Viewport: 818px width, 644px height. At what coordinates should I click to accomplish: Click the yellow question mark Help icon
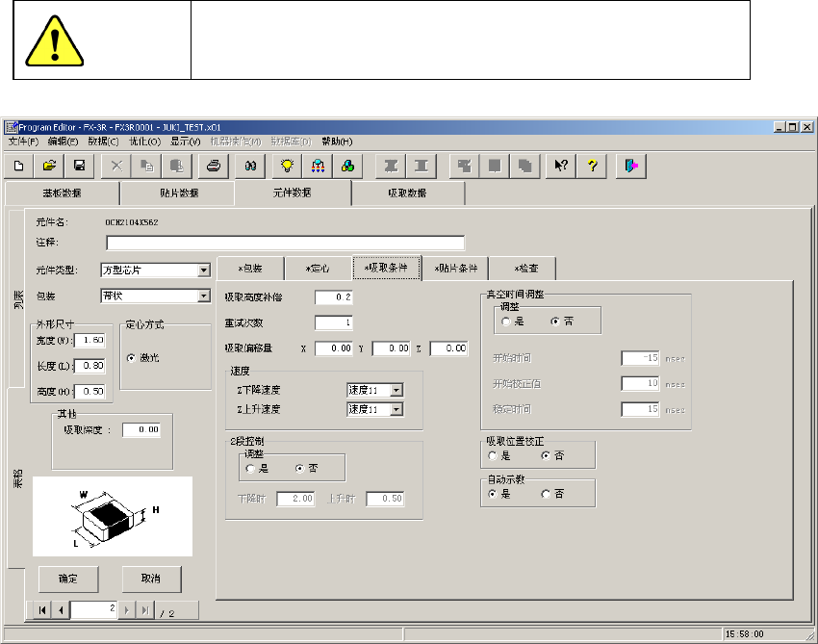[x=592, y=166]
